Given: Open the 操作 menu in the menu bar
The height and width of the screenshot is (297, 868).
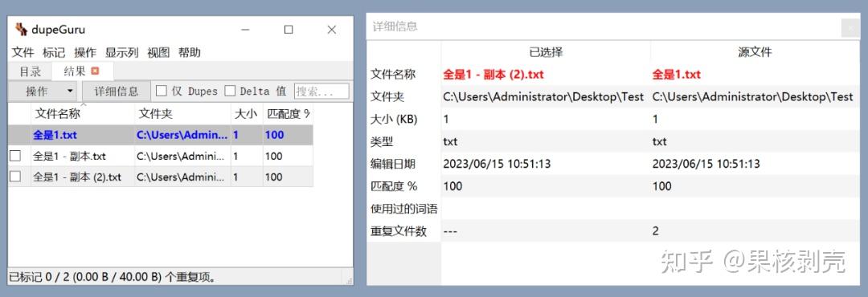Looking at the screenshot, I should point(85,52).
